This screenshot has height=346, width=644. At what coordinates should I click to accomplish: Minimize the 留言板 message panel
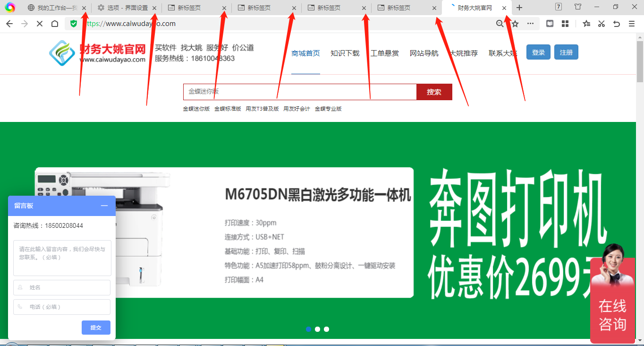[x=104, y=206]
